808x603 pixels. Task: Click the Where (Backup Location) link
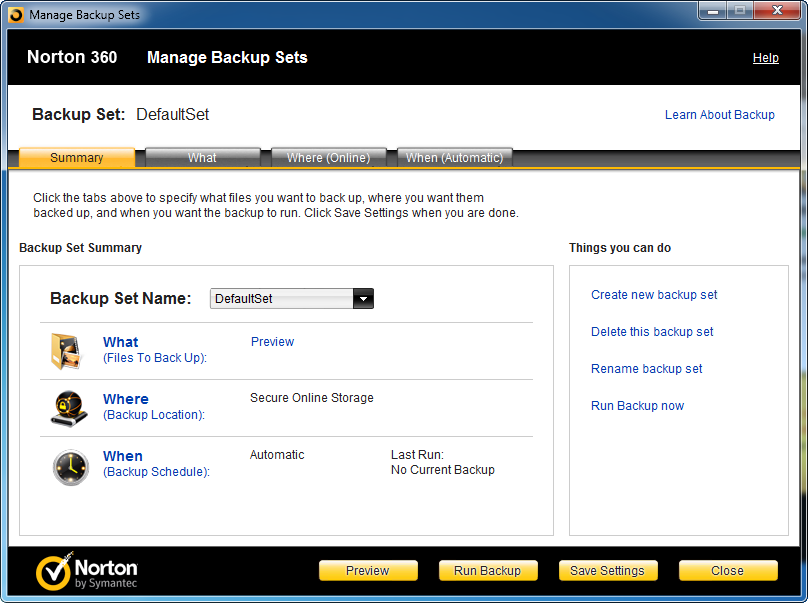click(154, 407)
